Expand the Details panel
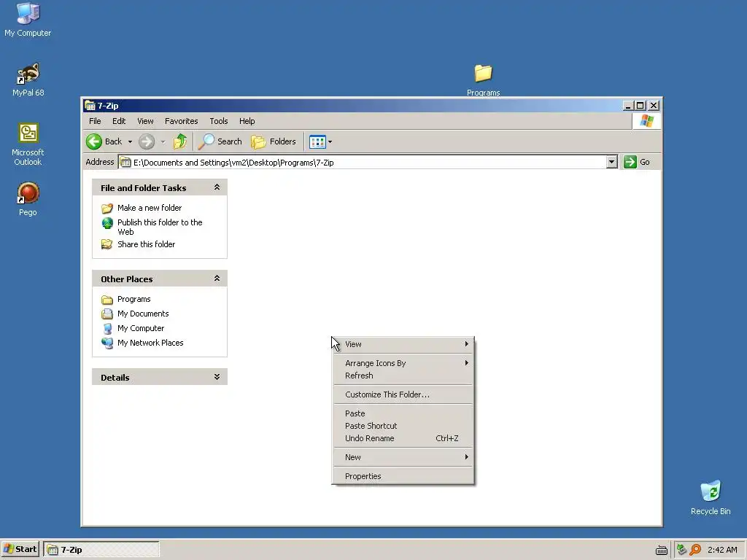The height and width of the screenshot is (560, 747). [x=217, y=377]
